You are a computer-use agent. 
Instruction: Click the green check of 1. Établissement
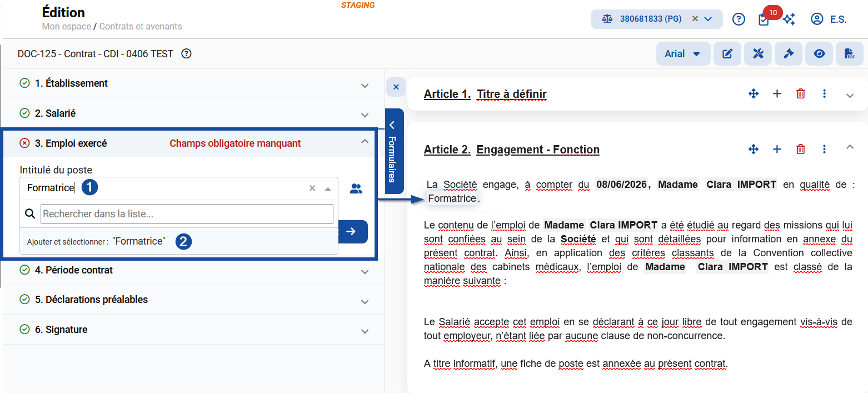24,83
